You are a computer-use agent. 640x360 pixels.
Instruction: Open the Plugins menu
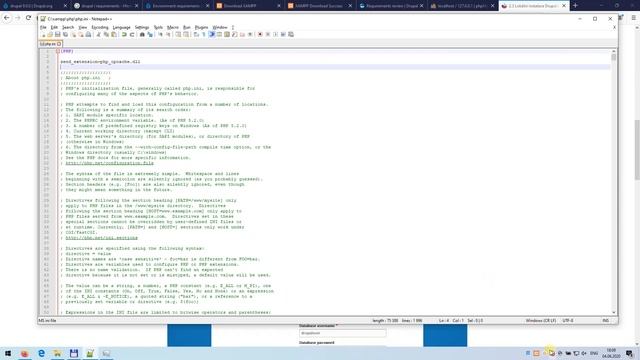tap(201, 27)
